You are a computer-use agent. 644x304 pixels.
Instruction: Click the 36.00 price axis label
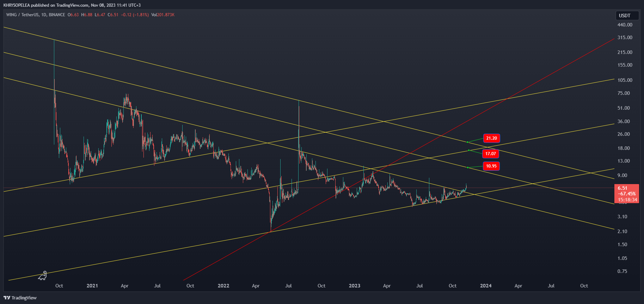tap(624, 121)
